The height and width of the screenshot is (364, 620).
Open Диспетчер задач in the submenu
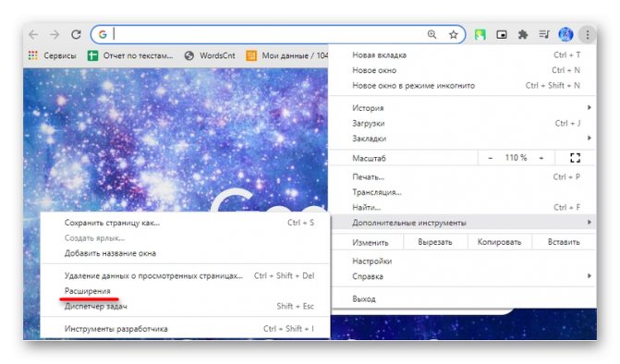185,307
